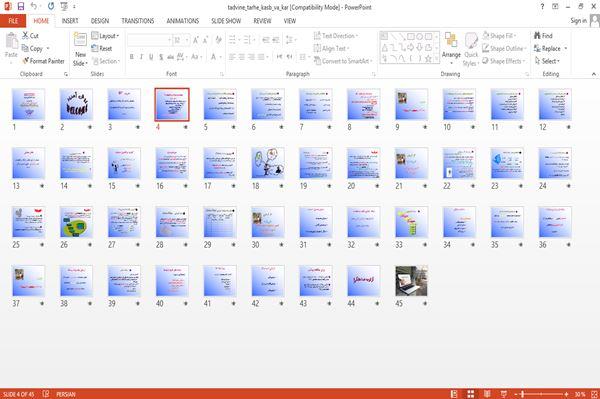Collapse the ribbon with the chevron arrow
This screenshot has width=600, height=399.
[593, 74]
